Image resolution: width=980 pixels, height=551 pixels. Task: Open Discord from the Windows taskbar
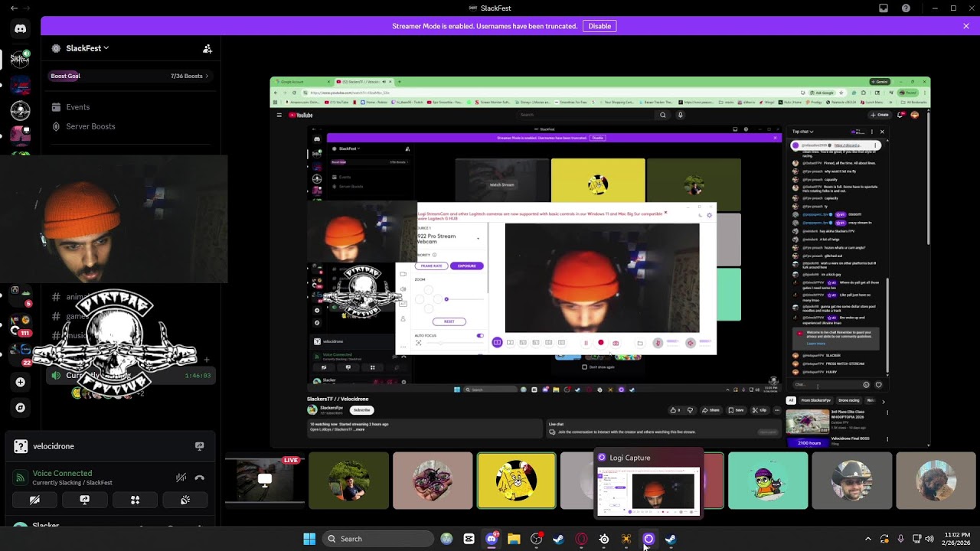492,539
